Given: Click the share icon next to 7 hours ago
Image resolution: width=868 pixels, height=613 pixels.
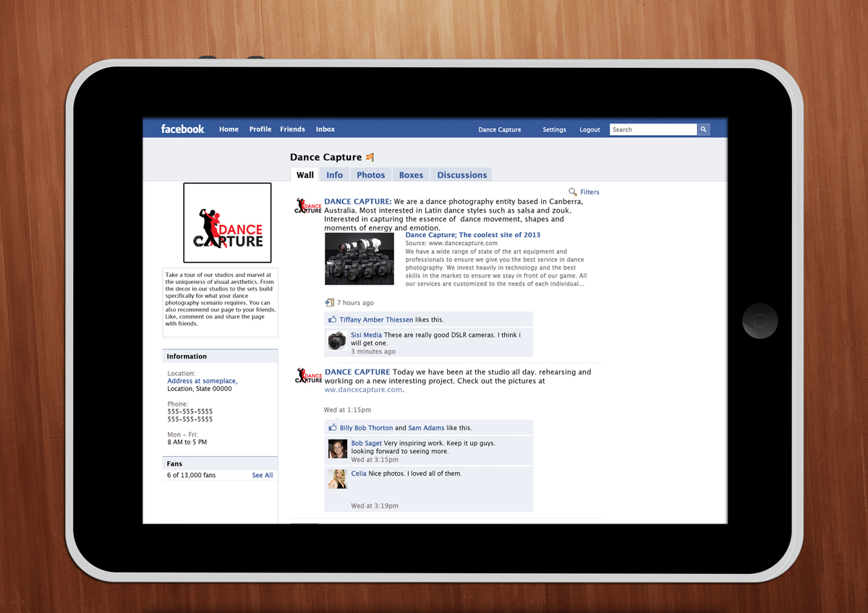Looking at the screenshot, I should pos(330,303).
